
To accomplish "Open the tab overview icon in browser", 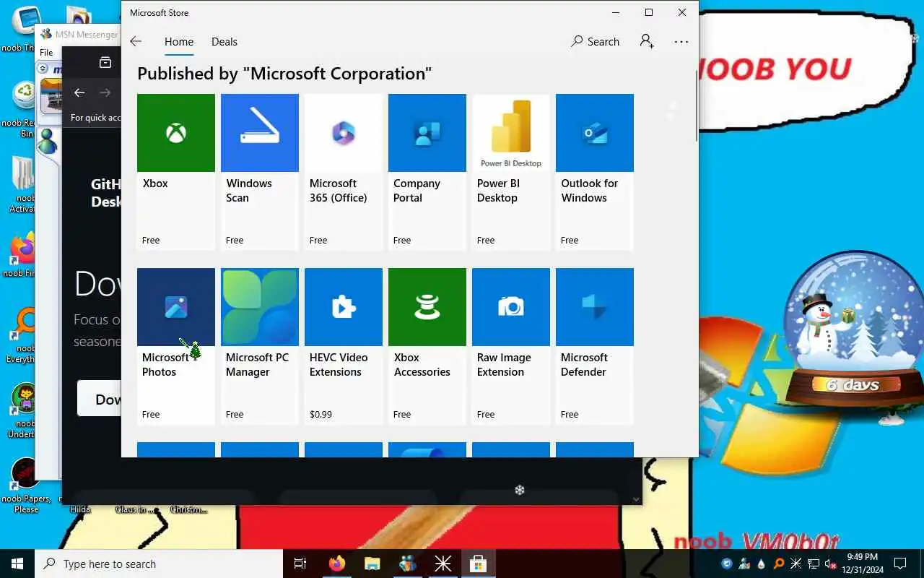I will pyautogui.click(x=105, y=62).
